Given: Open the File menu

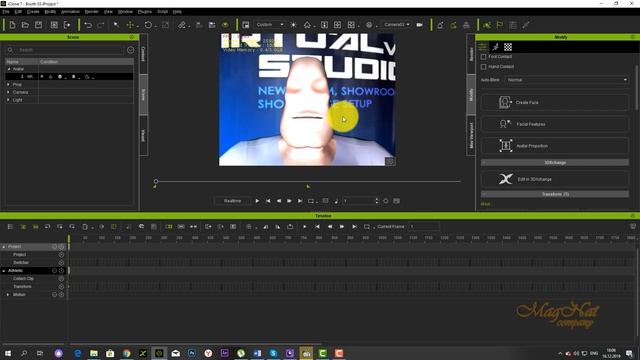Looking at the screenshot, I should coord(6,12).
